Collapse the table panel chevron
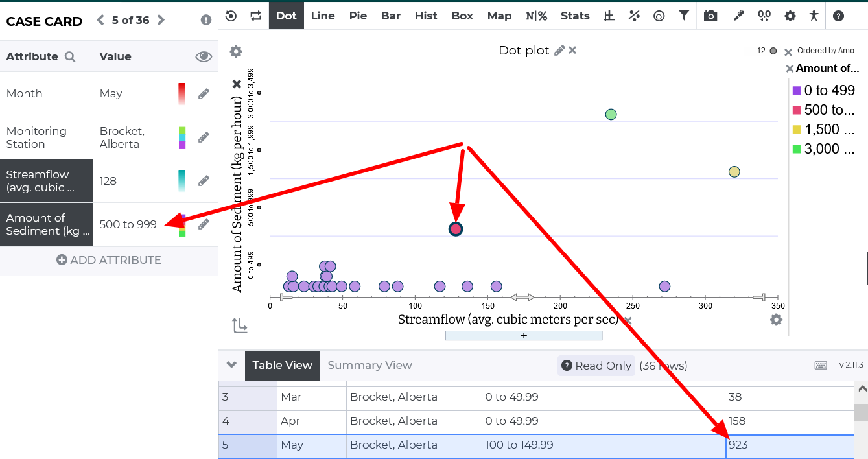Image resolution: width=868 pixels, height=459 pixels. pos(231,365)
